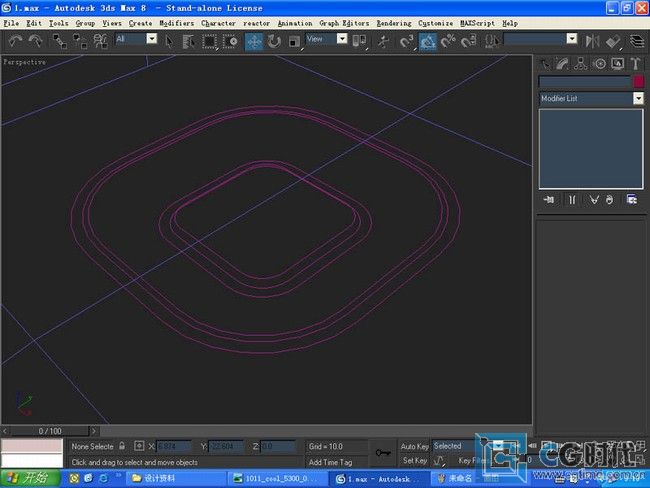Screen dimensions: 650x488
Task: Toggle the Angle Snap button
Action: point(428,41)
